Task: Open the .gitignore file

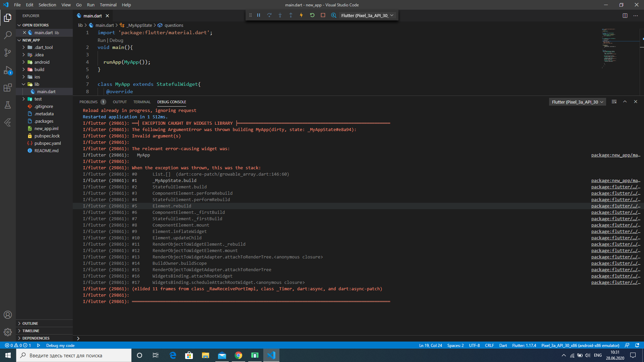Action: point(44,106)
